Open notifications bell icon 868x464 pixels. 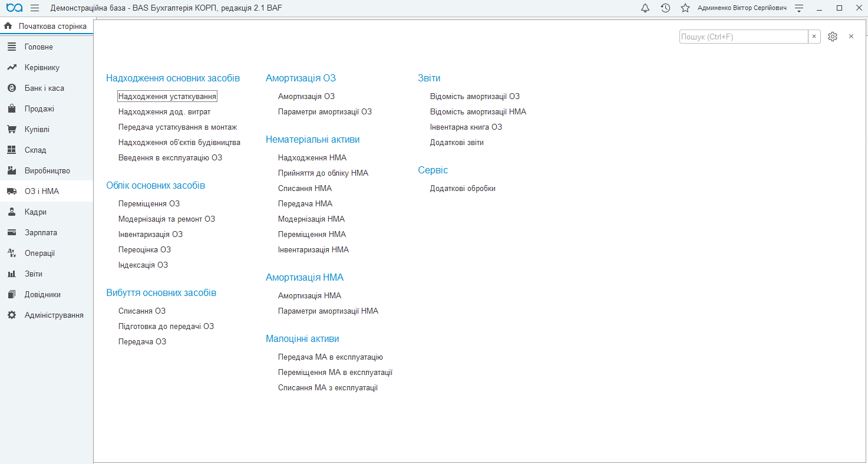tap(645, 8)
